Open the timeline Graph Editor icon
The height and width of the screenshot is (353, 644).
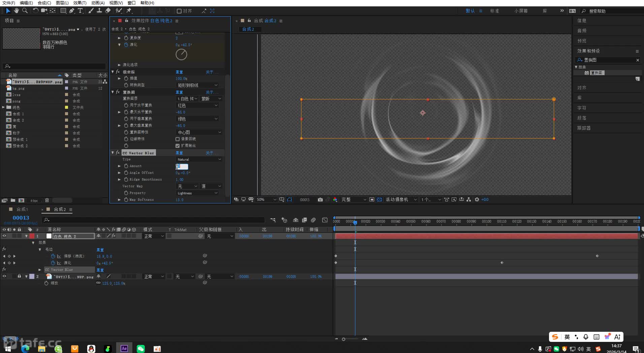325,220
